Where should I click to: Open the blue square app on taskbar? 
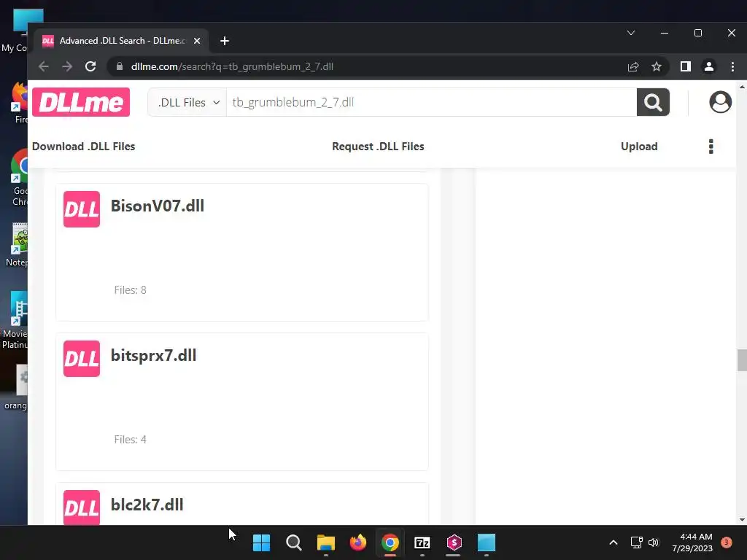pos(487,542)
